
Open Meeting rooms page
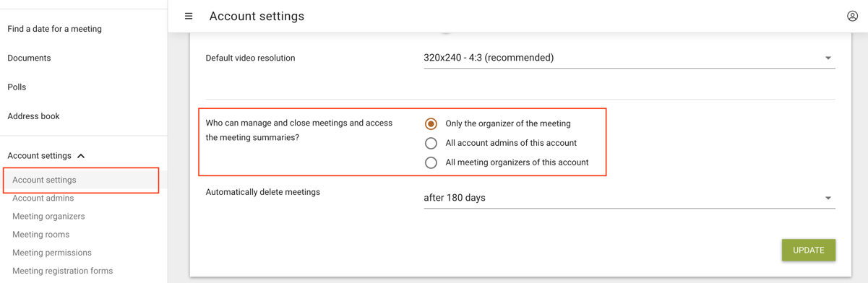point(40,234)
